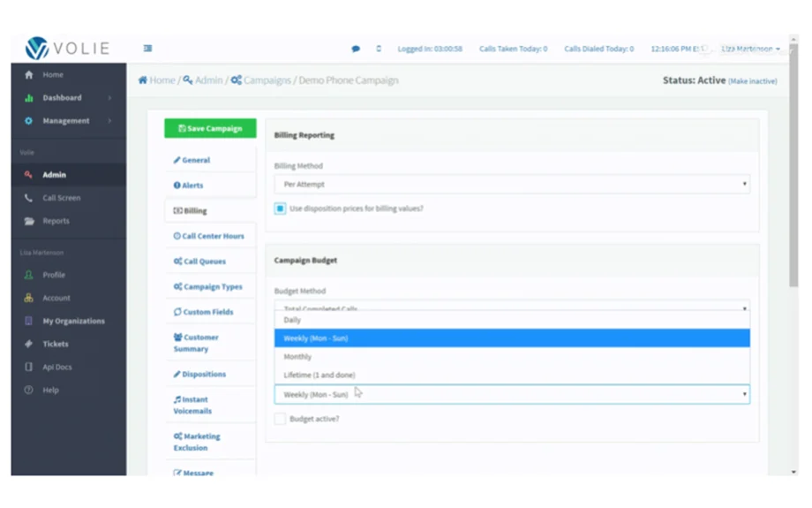Expand the Management submenu chevron

109,121
